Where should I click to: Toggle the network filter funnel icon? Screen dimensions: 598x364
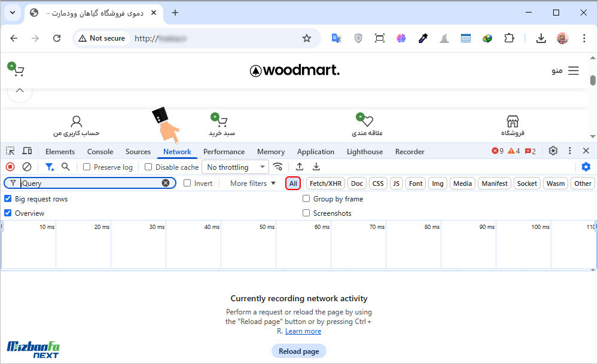coord(50,167)
